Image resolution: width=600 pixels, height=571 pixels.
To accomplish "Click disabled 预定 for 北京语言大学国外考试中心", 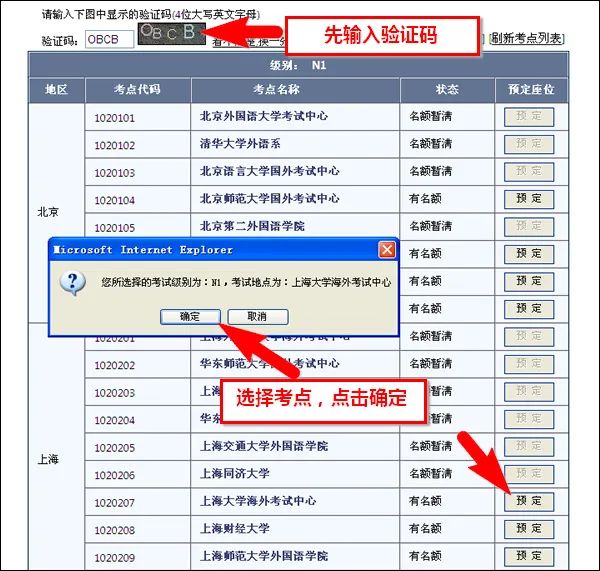I will pyautogui.click(x=529, y=172).
